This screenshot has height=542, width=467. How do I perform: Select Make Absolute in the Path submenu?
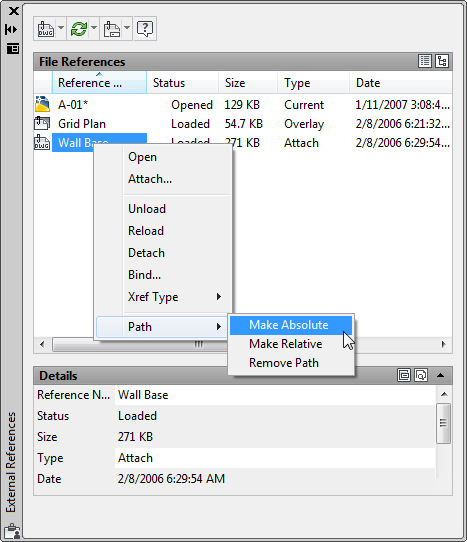pyautogui.click(x=291, y=325)
